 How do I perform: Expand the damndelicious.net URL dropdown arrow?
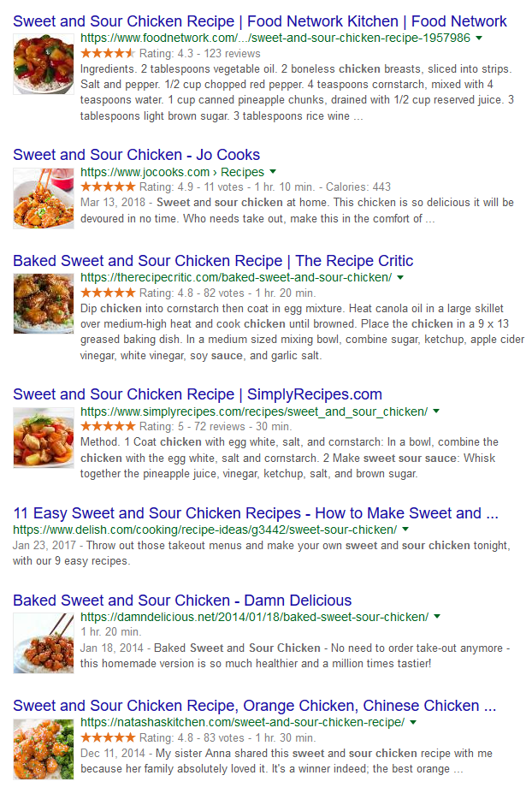pyautogui.click(x=436, y=617)
